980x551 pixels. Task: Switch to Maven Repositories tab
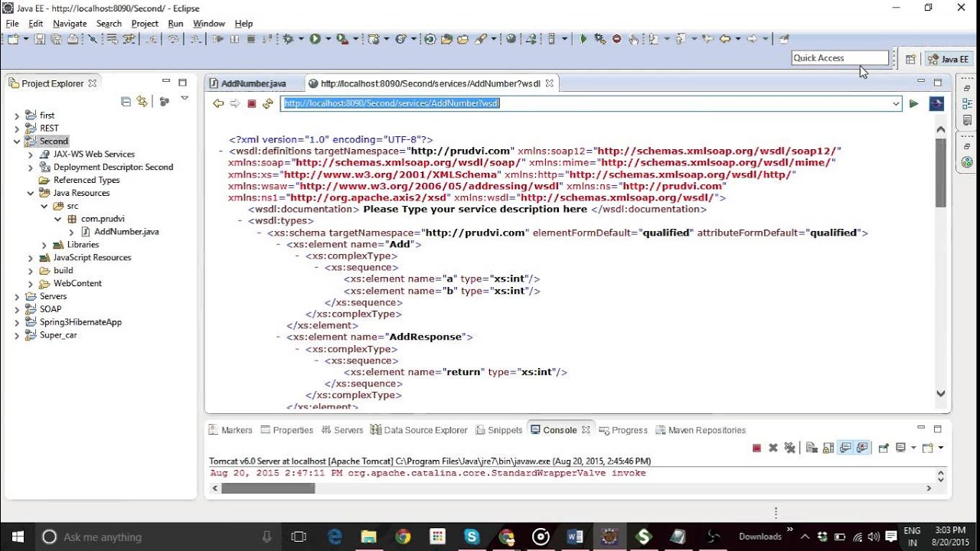point(701,430)
